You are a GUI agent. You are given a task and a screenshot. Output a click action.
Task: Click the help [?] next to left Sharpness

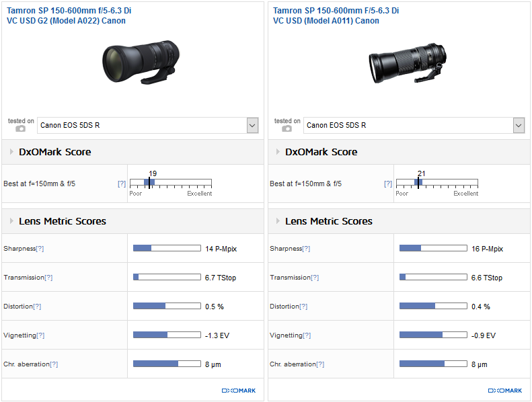pyautogui.click(x=40, y=249)
